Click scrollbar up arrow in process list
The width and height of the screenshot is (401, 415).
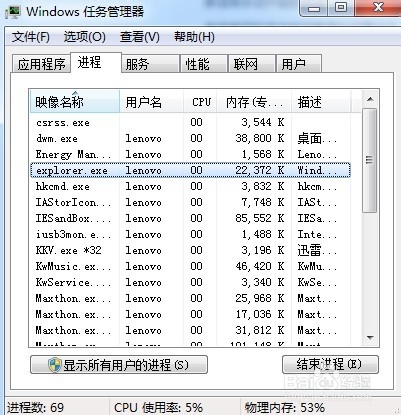[x=370, y=99]
